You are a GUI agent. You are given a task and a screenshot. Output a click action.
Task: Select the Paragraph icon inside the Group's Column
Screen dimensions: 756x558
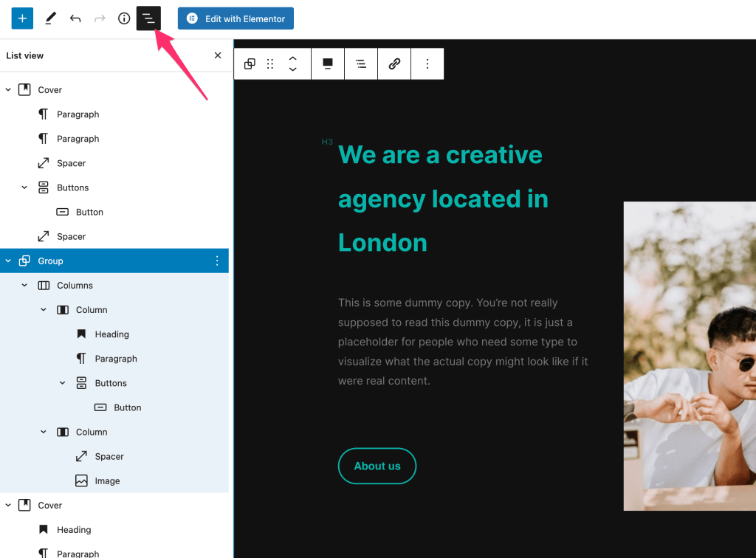(81, 359)
